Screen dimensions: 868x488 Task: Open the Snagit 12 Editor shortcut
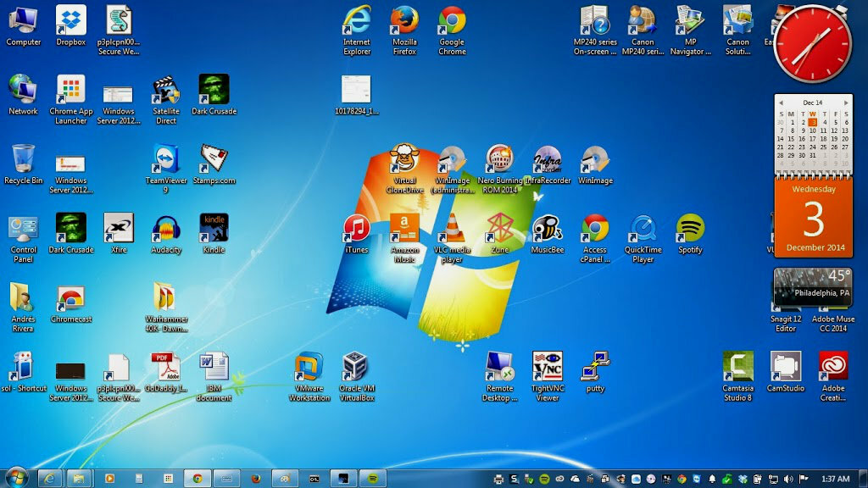[786, 323]
